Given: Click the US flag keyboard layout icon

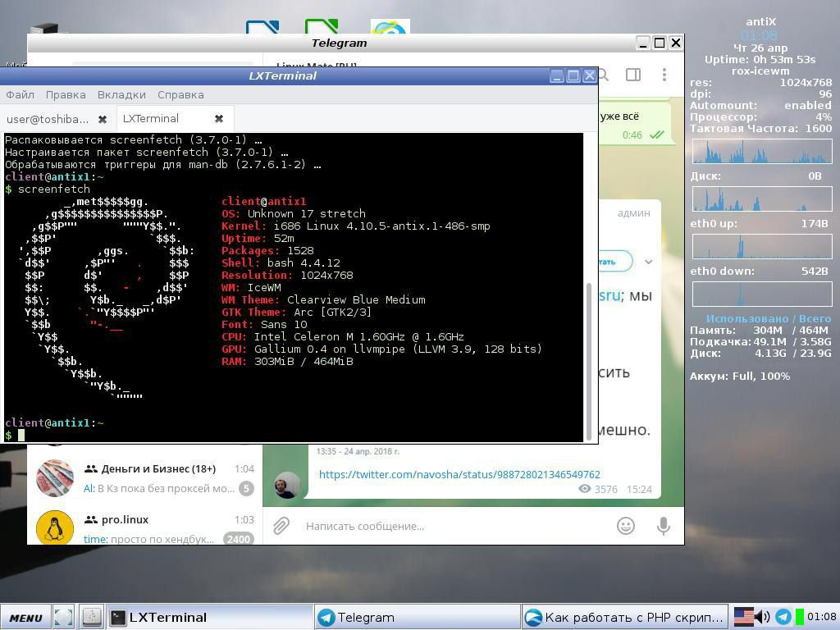Looking at the screenshot, I should [743, 617].
